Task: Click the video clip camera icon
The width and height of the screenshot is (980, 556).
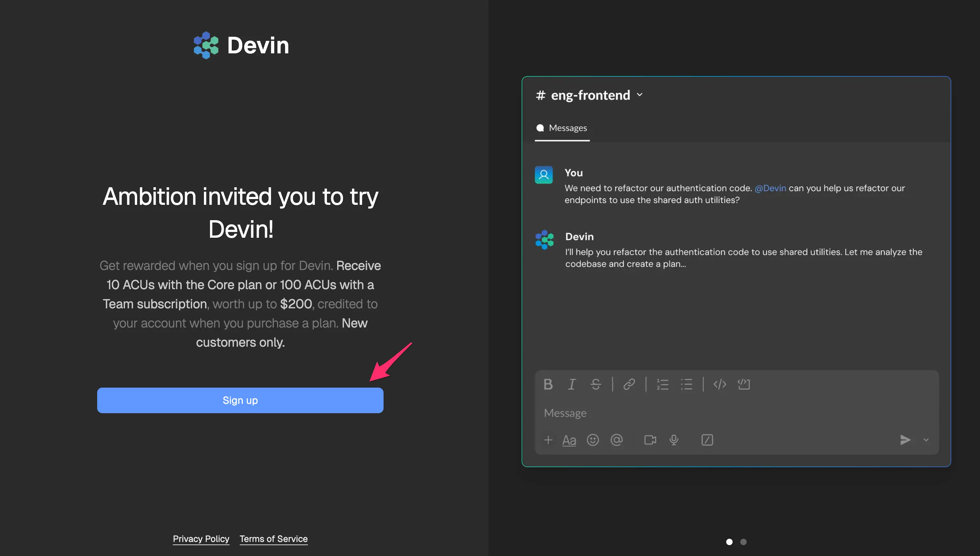Action: pos(650,440)
